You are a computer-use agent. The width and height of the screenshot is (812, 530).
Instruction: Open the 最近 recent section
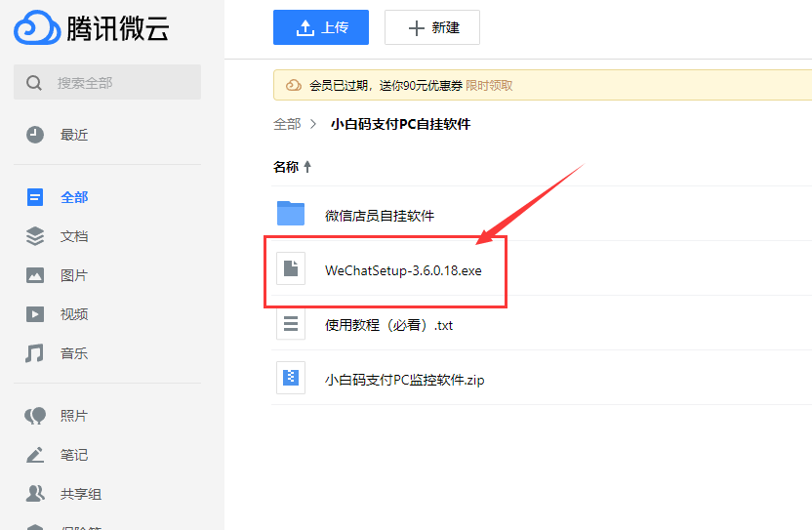[x=74, y=135]
